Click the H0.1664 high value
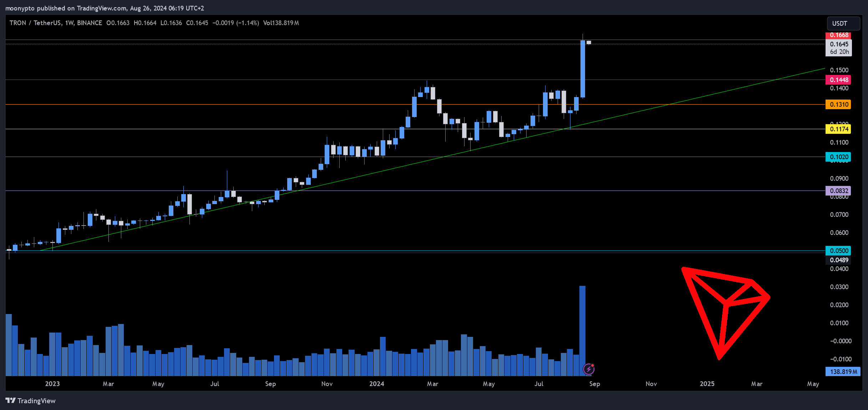Screen dimensions: 868x410 (x=145, y=23)
